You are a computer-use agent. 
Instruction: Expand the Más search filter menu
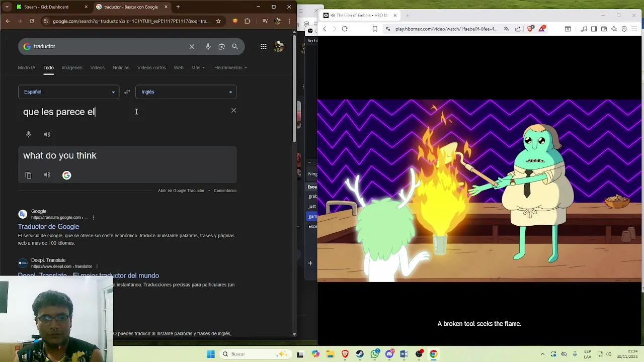point(198,68)
